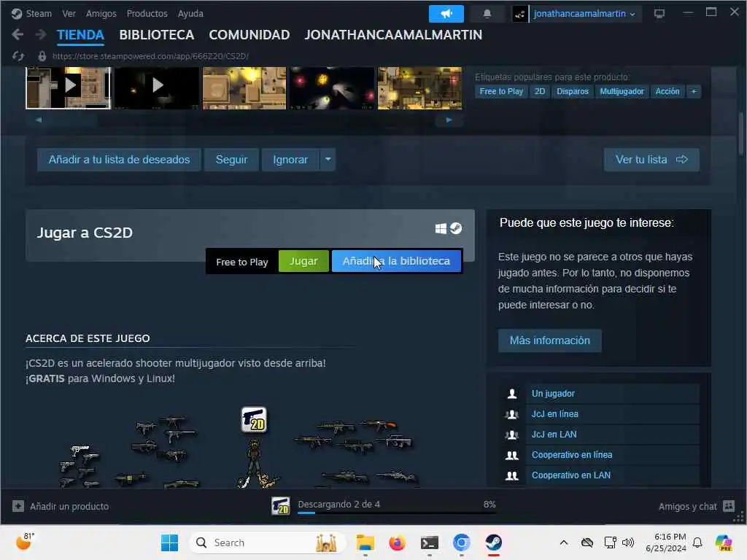This screenshot has width=747, height=560.
Task: Go back with the left arrow
Action: [18, 34]
